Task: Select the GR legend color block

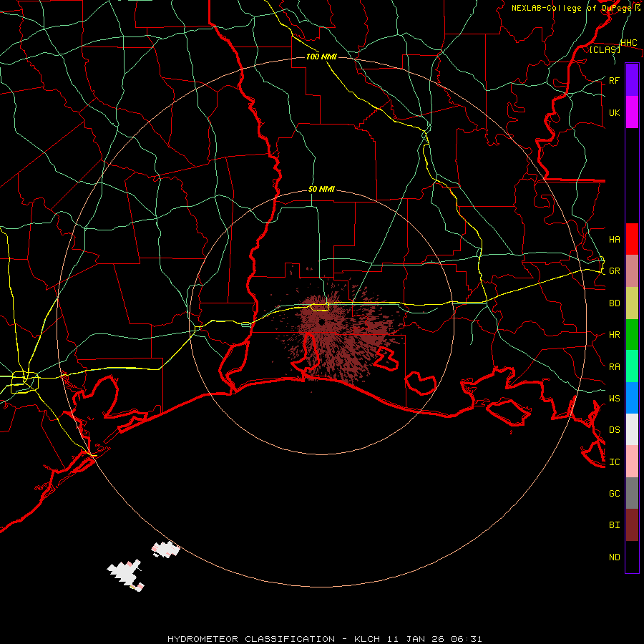Action: 632,271
